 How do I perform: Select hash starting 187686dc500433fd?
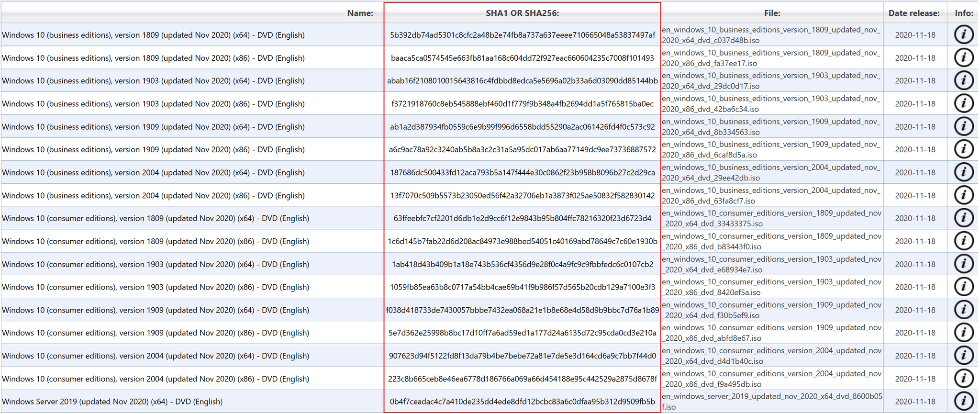point(523,172)
